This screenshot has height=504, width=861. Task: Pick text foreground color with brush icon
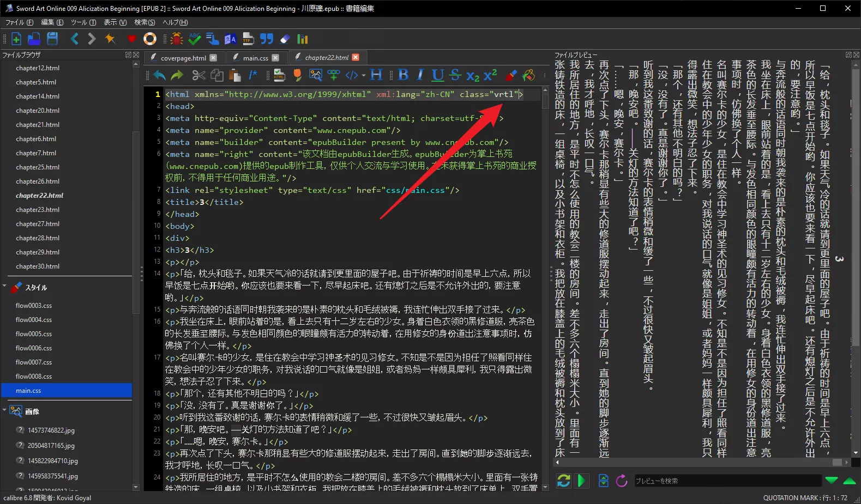pyautogui.click(x=511, y=75)
